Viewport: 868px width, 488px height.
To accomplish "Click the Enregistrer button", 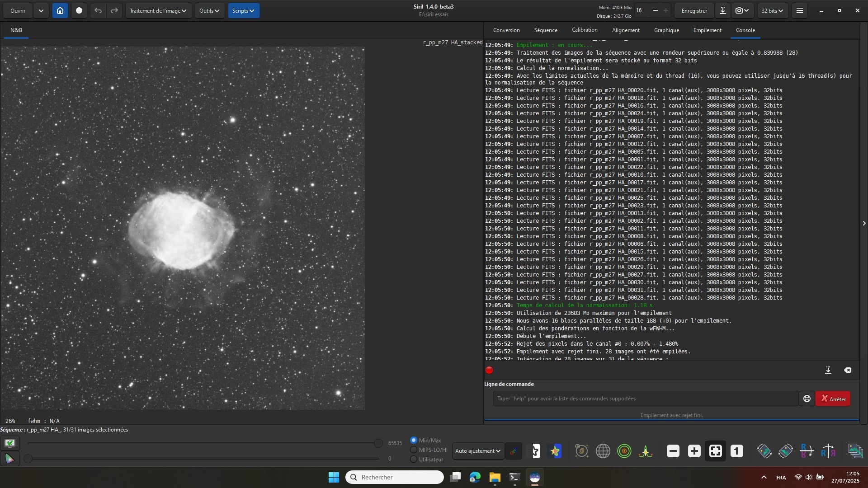I will coord(694,10).
